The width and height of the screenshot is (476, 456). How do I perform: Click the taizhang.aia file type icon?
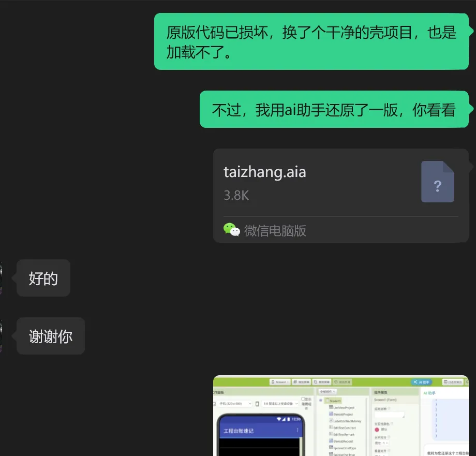pos(437,182)
